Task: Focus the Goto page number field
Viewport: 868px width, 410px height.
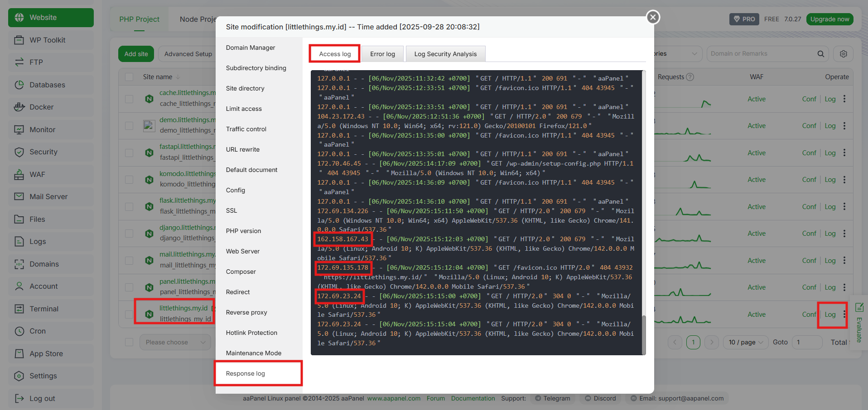Action: [807, 342]
